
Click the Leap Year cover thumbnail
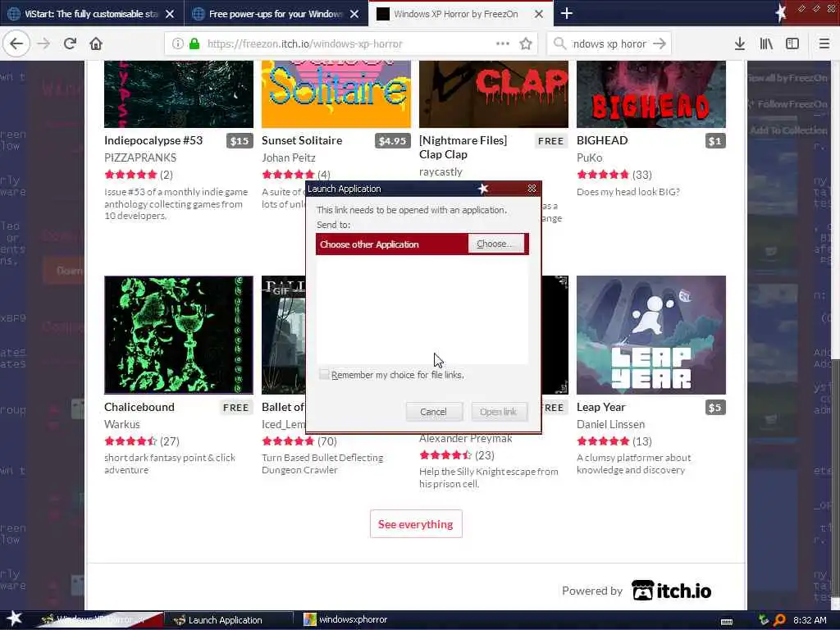651,335
